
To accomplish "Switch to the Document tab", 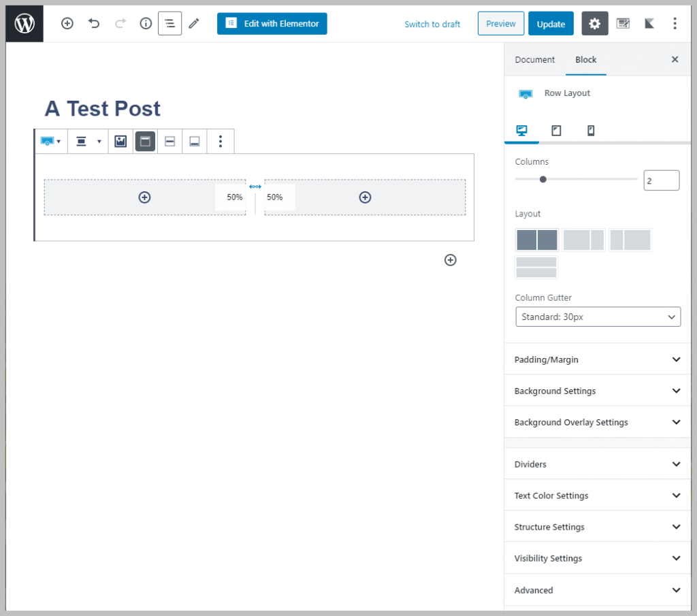I will pos(534,60).
